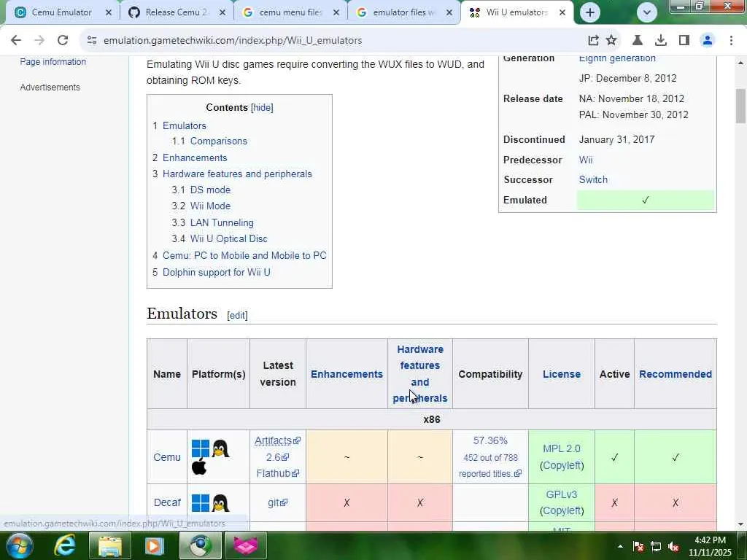Bookmark this page with star icon
Viewport: 747px width, 560px height.
[x=611, y=41]
